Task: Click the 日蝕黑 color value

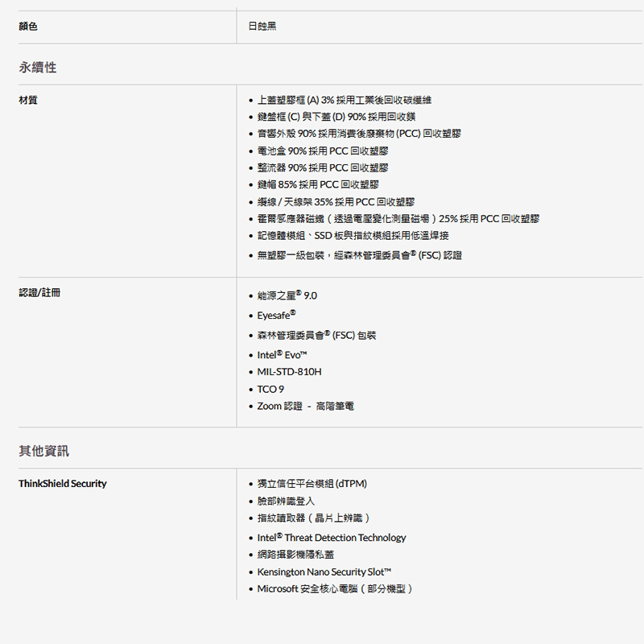Action: pyautogui.click(x=262, y=27)
